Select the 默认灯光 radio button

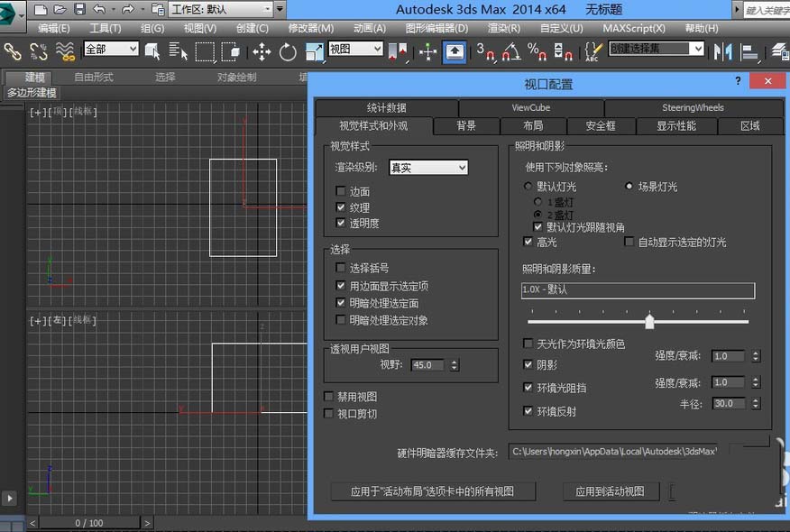(528, 187)
